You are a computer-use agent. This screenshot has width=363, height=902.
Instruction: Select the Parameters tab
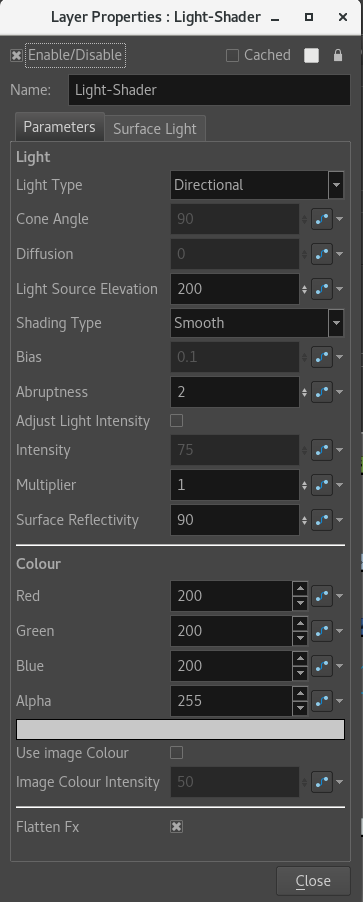[x=60, y=127]
